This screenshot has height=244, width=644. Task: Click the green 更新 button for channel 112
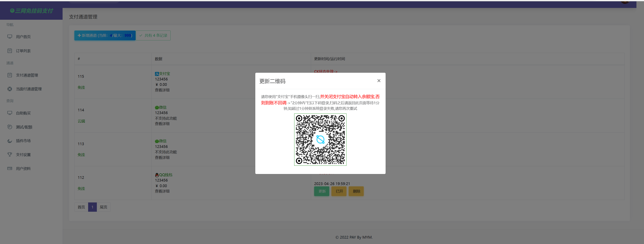(322, 191)
